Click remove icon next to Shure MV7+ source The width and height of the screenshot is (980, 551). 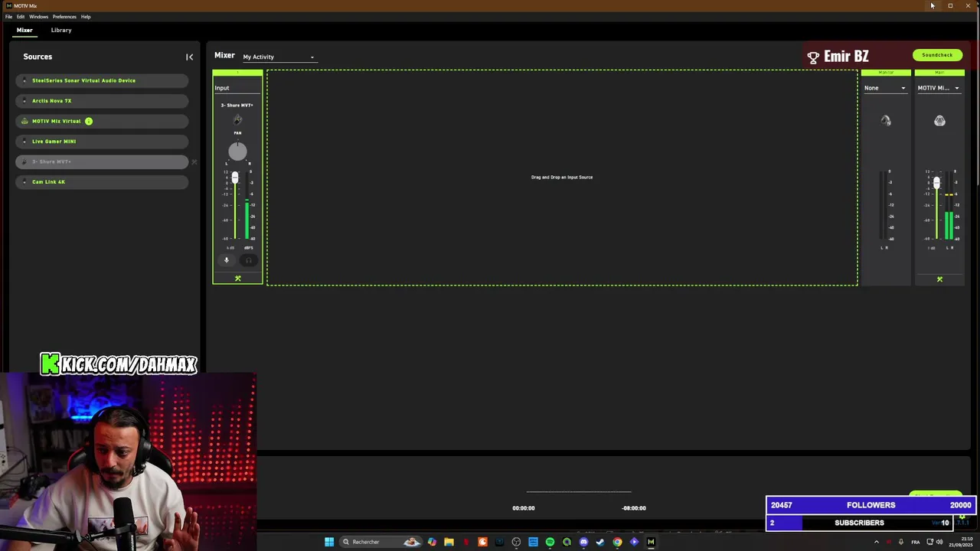194,161
